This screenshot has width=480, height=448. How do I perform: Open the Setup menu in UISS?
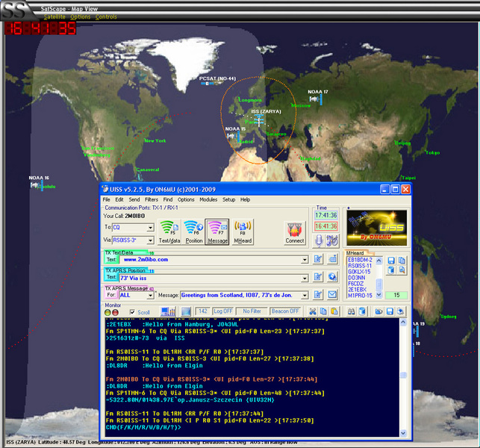point(228,199)
